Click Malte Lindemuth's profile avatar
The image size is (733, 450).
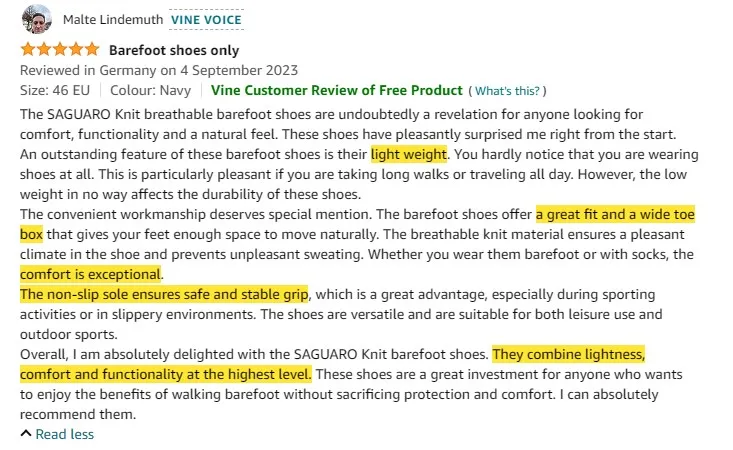(x=36, y=19)
